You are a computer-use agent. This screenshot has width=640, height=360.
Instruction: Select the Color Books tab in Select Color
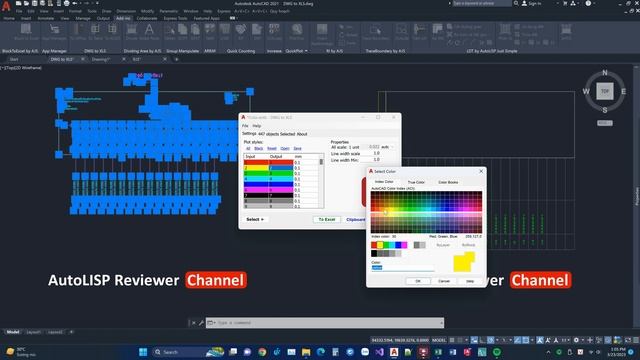coord(448,182)
